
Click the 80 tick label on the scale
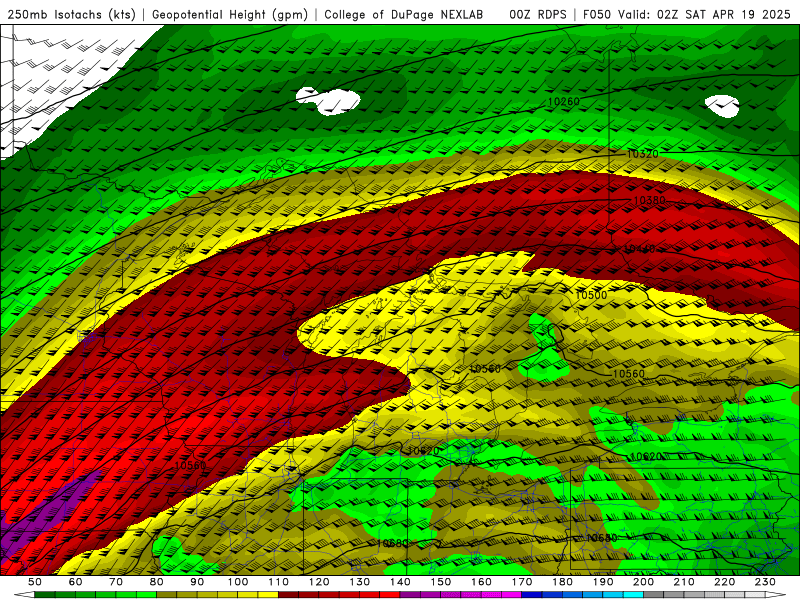coord(157,582)
